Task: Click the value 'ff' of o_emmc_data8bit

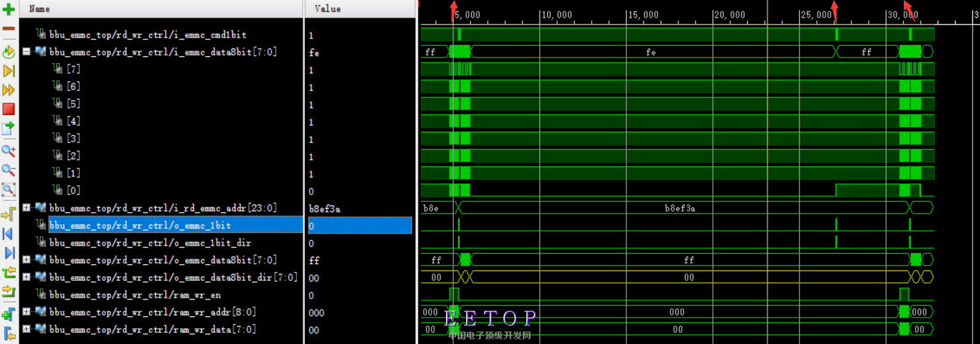Action: pyautogui.click(x=314, y=260)
